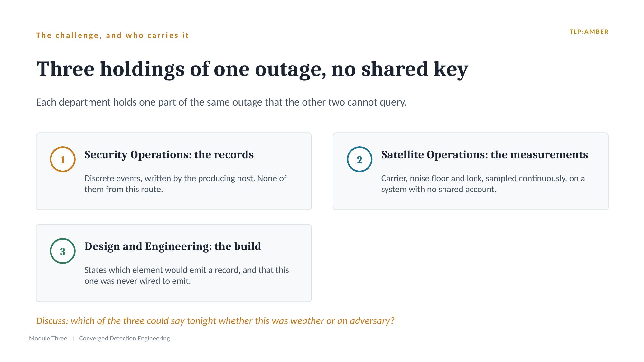Screen dimensions: 644x362
Task: Click the slide title 'Three holdings of one outage'
Action: click(x=252, y=69)
